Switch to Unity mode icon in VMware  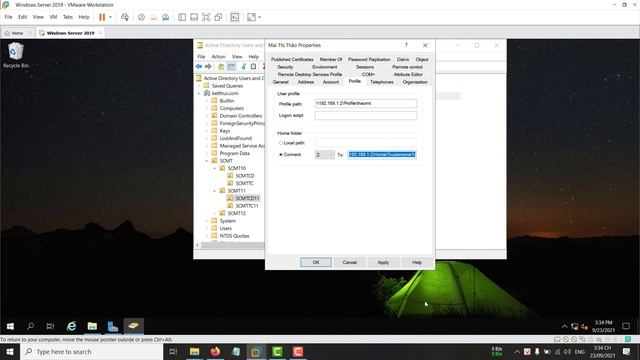point(218,17)
